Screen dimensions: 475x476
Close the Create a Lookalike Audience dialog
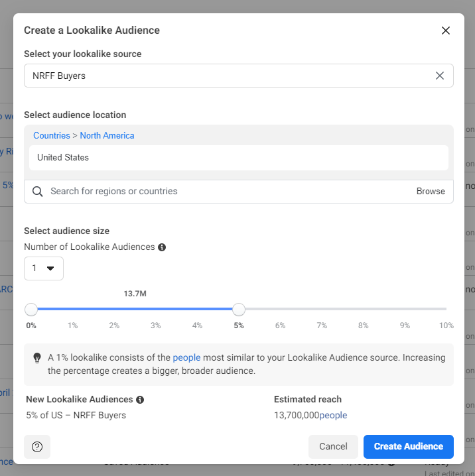click(x=445, y=30)
